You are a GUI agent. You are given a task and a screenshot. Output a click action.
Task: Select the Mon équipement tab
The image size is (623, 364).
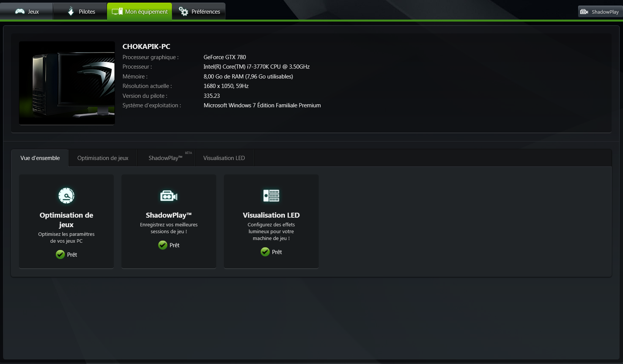(x=140, y=11)
